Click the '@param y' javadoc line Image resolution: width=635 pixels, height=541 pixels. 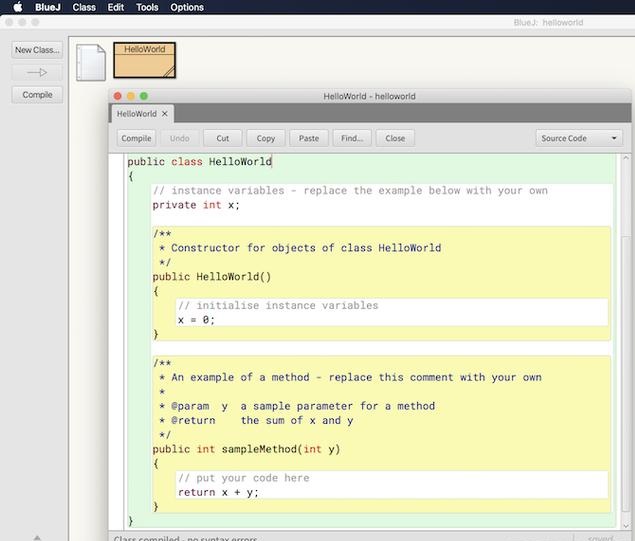point(297,406)
